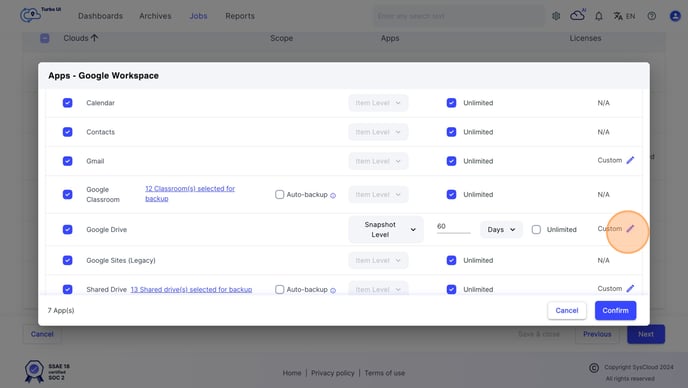Click the Confirm button
The image size is (688, 388).
coord(615,310)
